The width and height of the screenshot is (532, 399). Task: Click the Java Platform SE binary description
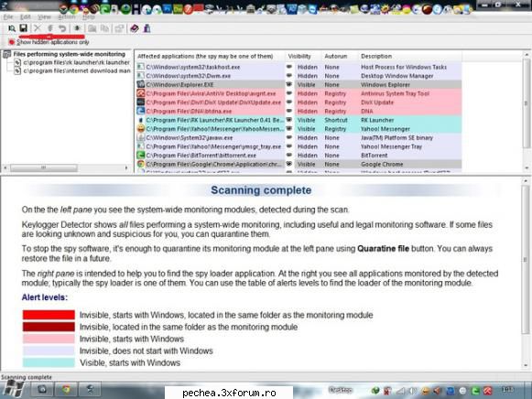click(396, 137)
